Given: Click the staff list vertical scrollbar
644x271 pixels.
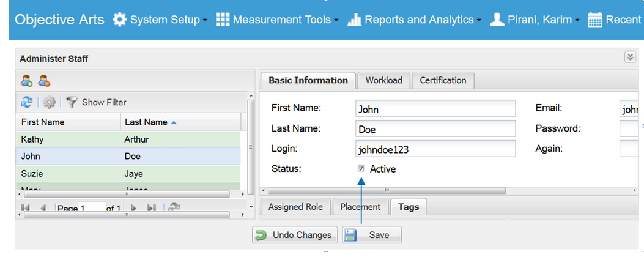Looking at the screenshot, I should pos(251,146).
